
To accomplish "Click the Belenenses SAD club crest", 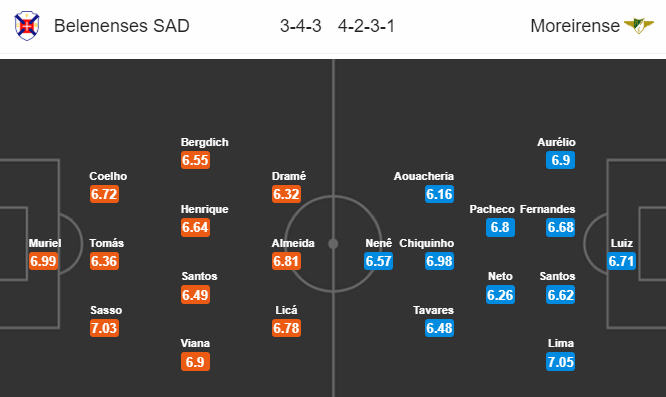I will coord(27,25).
